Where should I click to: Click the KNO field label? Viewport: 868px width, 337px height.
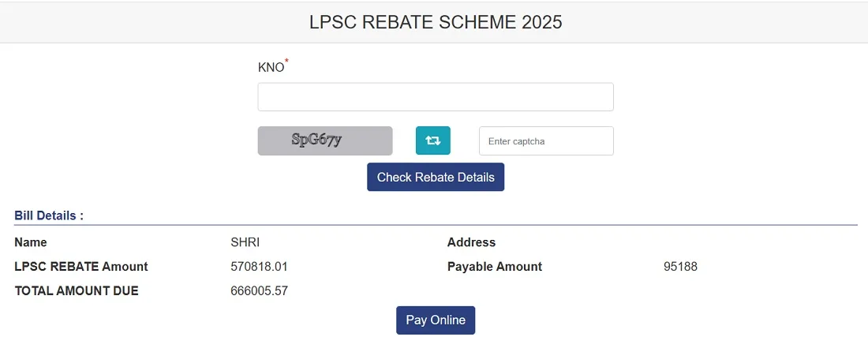[x=271, y=68]
